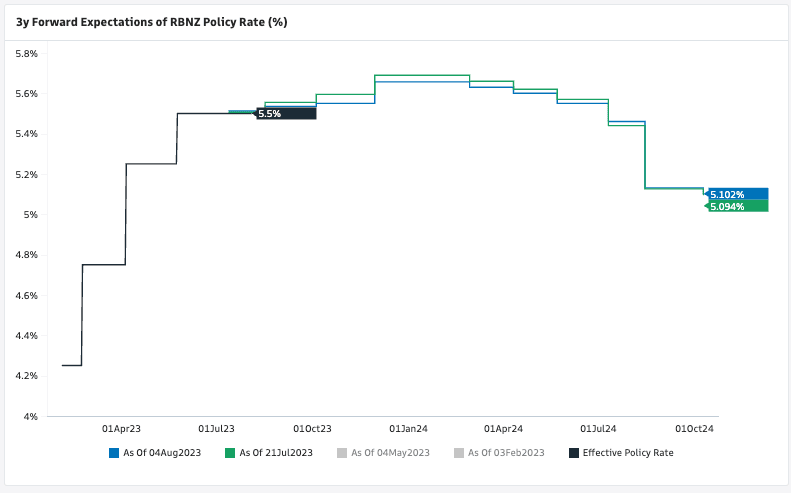
Task: Enable the As Of 03Feb2023 series
Action: tap(506, 453)
